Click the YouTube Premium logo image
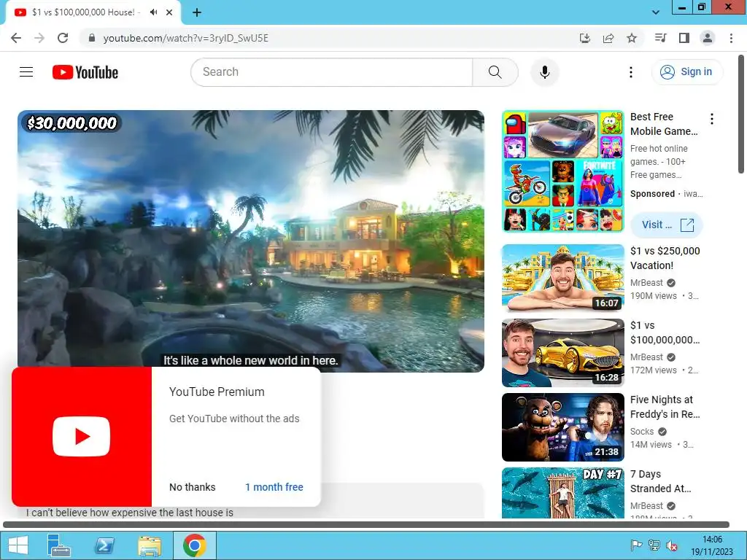Image resolution: width=747 pixels, height=560 pixels. [x=82, y=437]
